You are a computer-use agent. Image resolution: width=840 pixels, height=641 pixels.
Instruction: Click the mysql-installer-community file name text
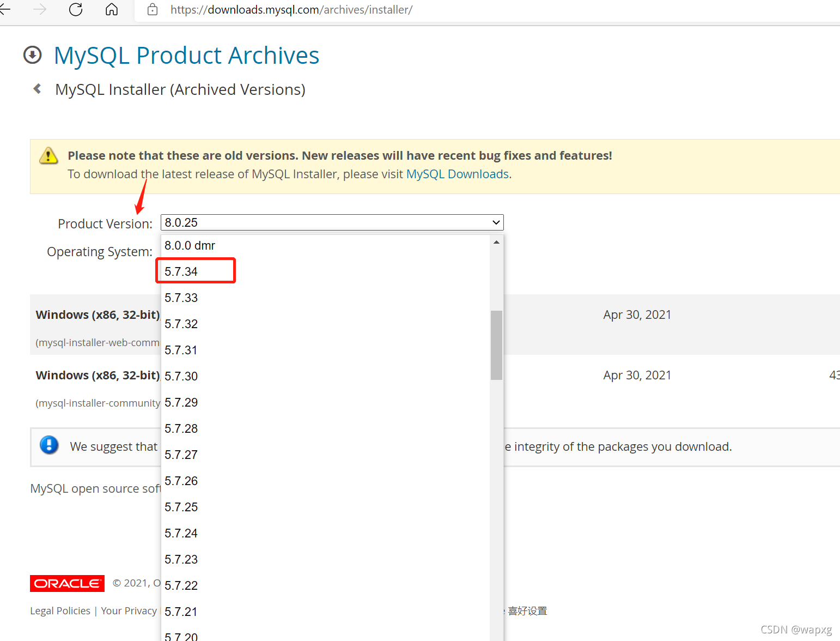tap(98, 403)
